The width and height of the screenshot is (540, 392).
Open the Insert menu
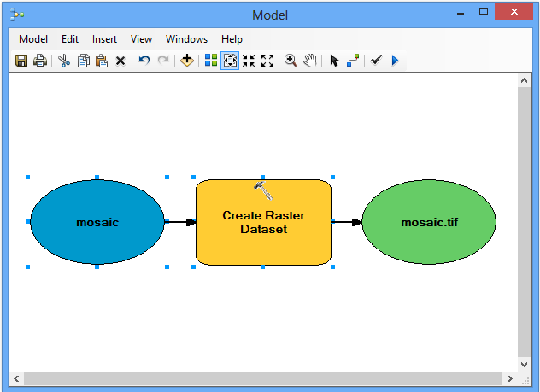(104, 39)
